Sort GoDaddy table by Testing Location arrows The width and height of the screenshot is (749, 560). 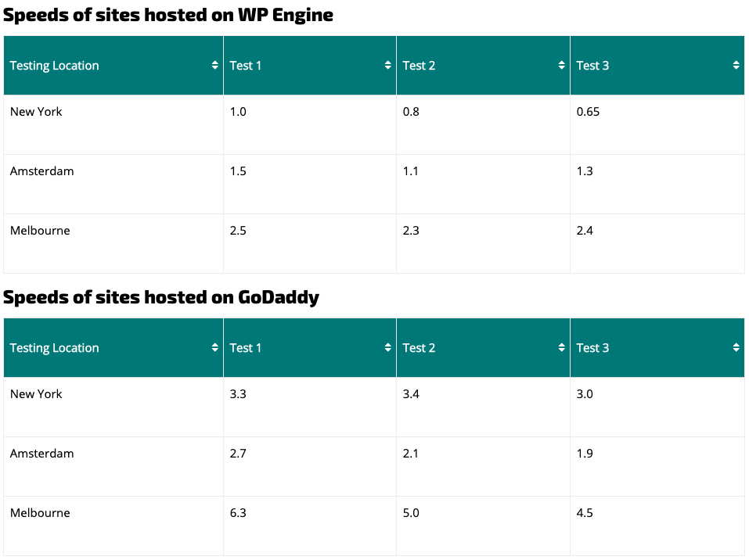(x=215, y=347)
